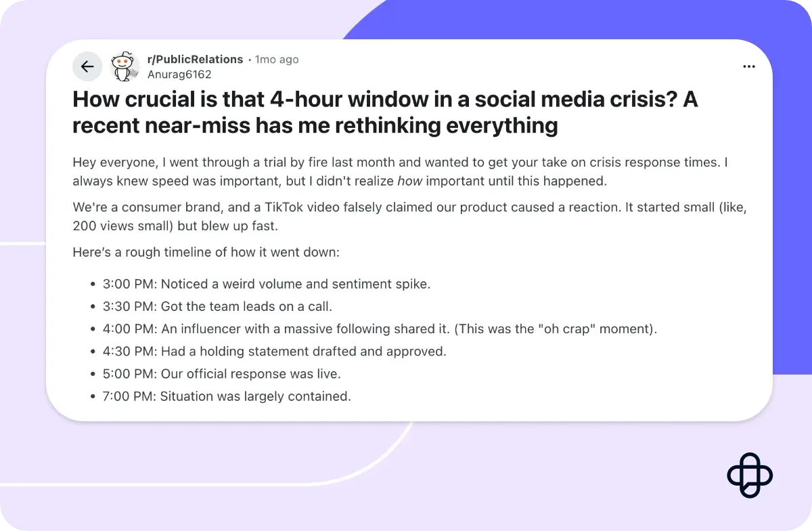Click the 4:30 PM holding statement bullet
Screen dimensions: 812x531
[273, 351]
